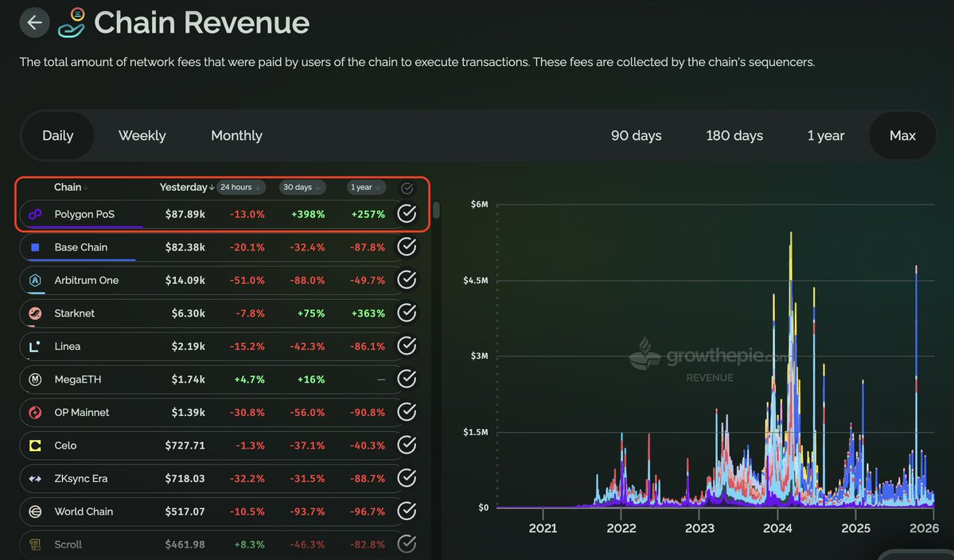Toggle ZKsync Era selection checkmark
This screenshot has height=560, width=954.
point(407,478)
